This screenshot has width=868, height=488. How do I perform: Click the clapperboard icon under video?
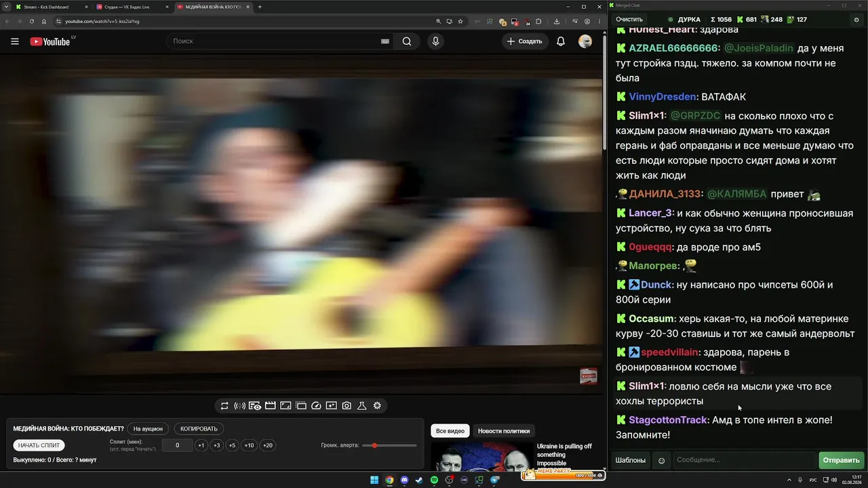pos(270,406)
